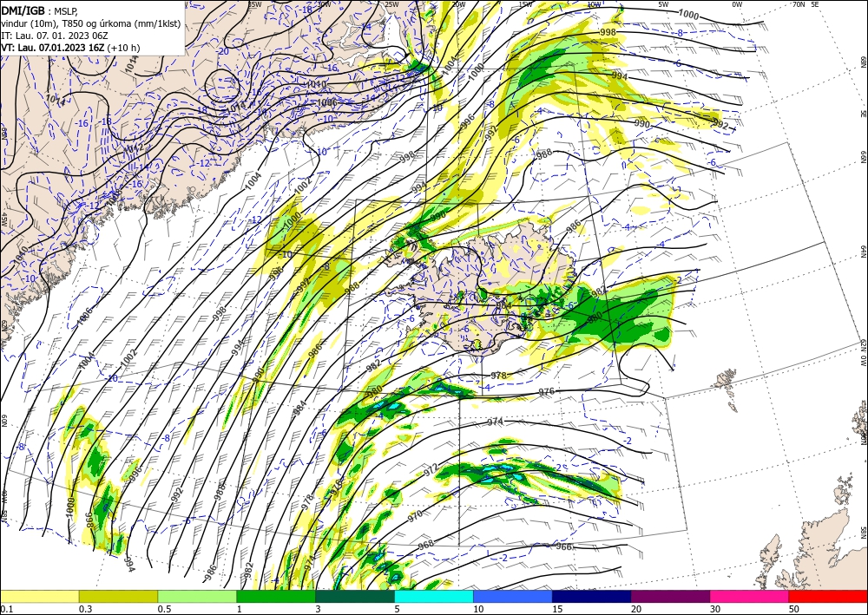Click the '970' isobar label
868x615 pixels.
[415, 518]
